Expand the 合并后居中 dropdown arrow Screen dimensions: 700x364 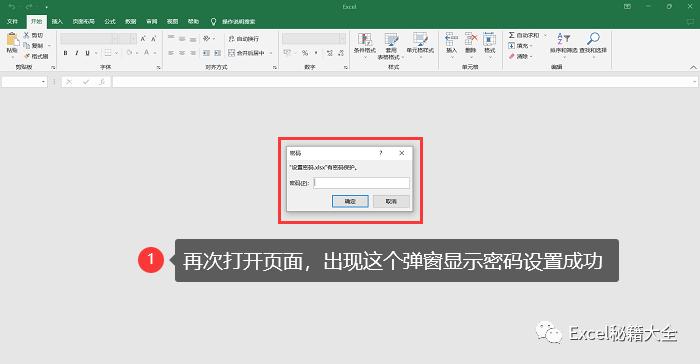point(271,53)
